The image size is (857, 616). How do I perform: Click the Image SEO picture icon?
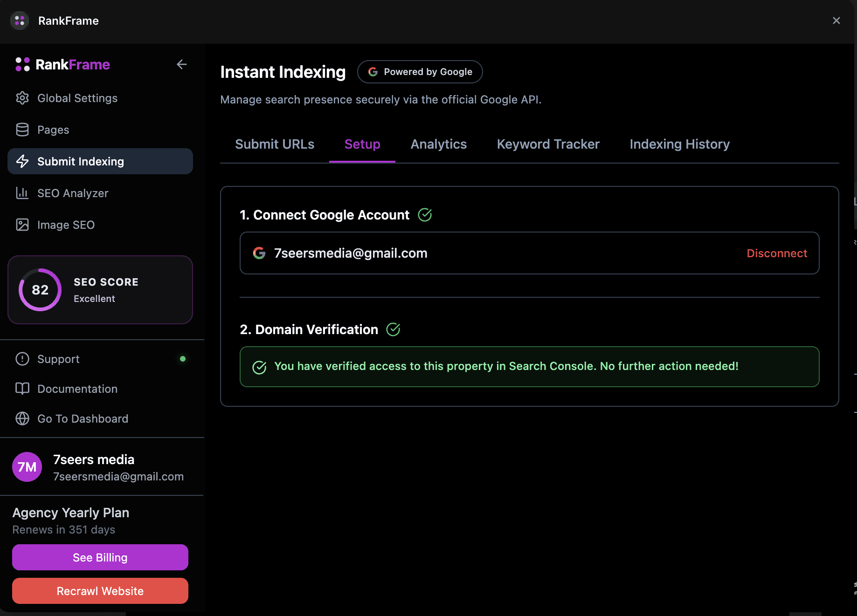22,225
